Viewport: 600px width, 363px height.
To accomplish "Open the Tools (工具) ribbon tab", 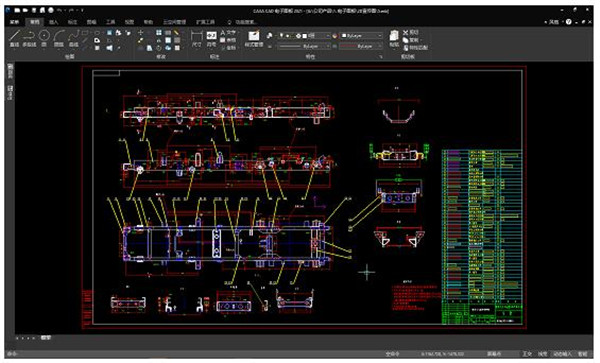I will 111,22.
